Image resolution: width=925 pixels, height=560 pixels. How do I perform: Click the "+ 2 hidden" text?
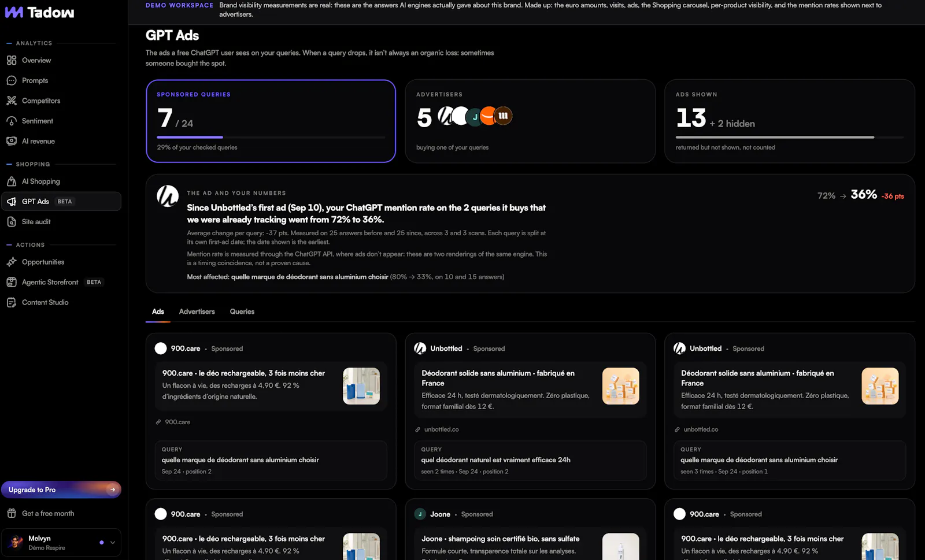click(732, 124)
